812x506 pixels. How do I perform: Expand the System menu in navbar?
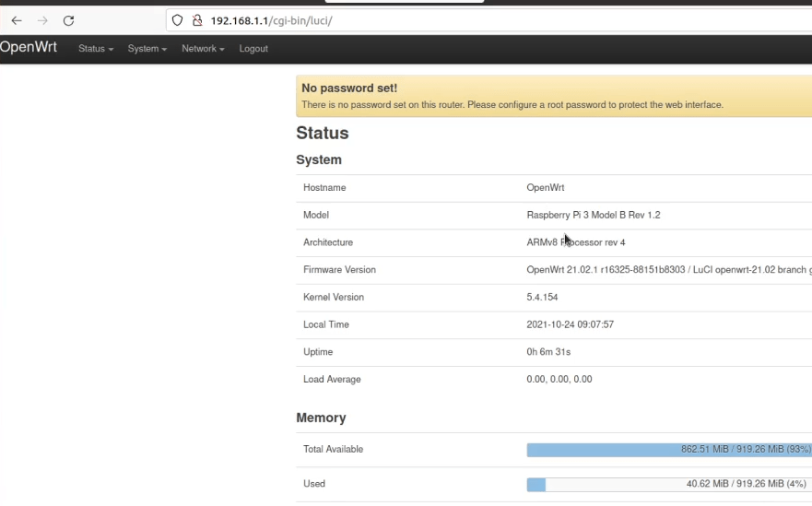pyautogui.click(x=147, y=49)
